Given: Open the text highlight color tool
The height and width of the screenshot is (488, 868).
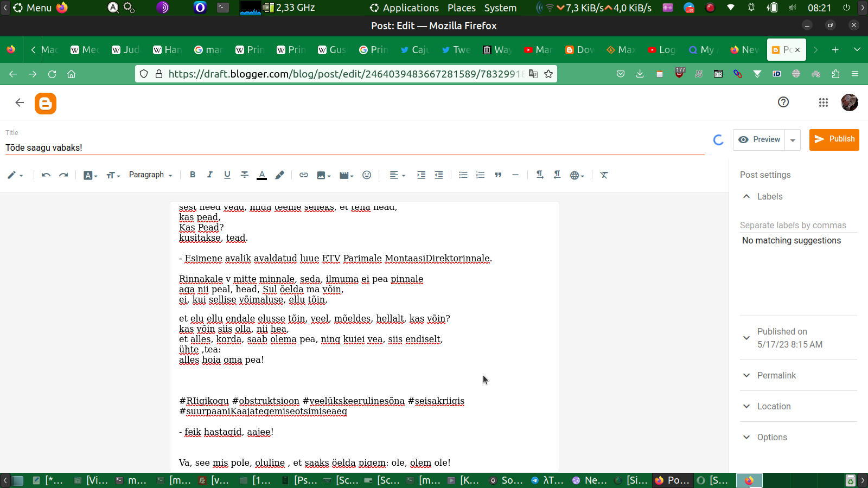Looking at the screenshot, I should pyautogui.click(x=279, y=175).
